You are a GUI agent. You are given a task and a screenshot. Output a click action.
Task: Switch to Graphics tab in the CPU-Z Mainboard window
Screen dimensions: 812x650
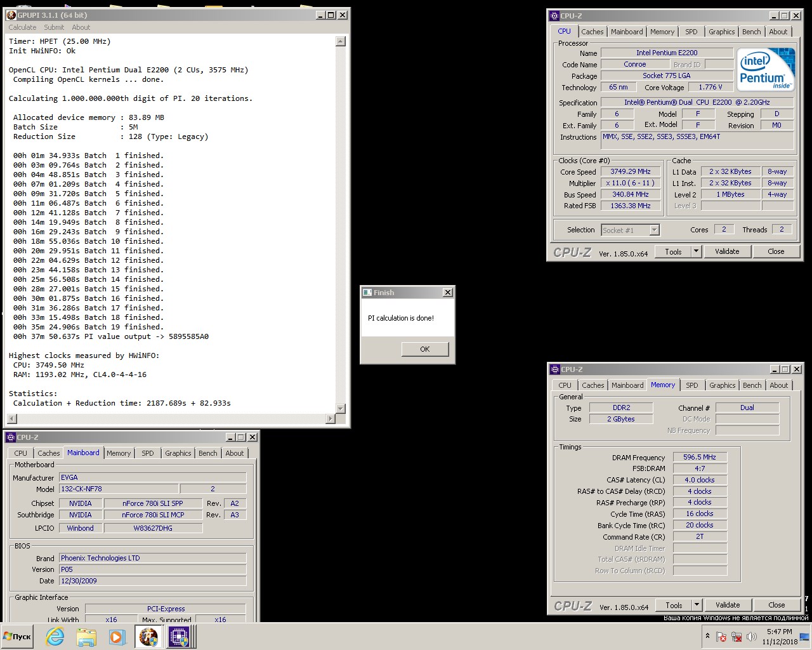pyautogui.click(x=178, y=453)
